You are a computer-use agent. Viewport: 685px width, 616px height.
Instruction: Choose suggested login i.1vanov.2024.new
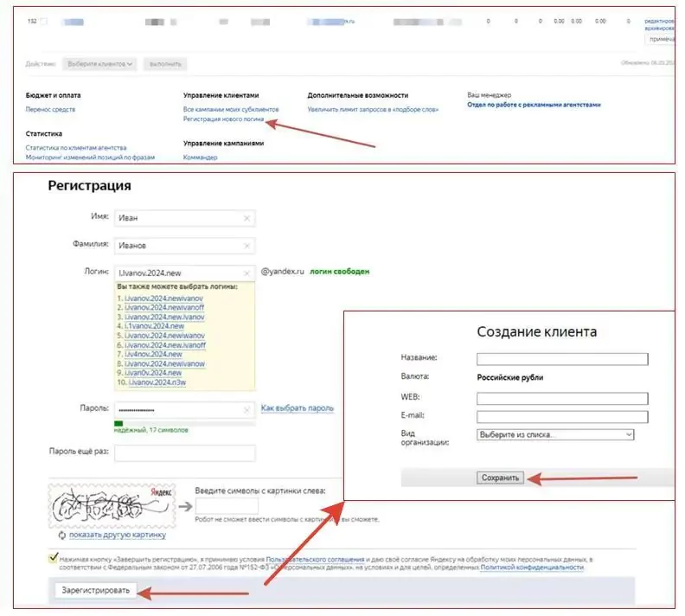tap(154, 326)
